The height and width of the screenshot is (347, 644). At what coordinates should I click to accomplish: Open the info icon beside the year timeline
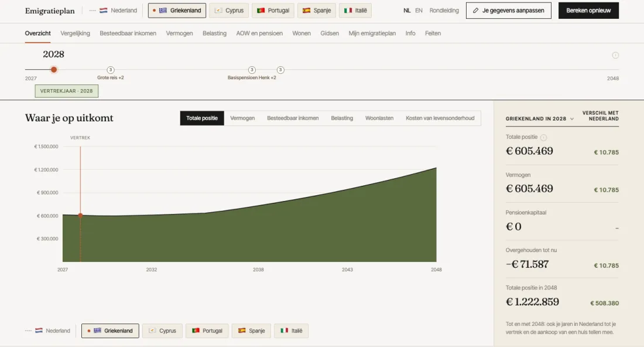coord(615,55)
